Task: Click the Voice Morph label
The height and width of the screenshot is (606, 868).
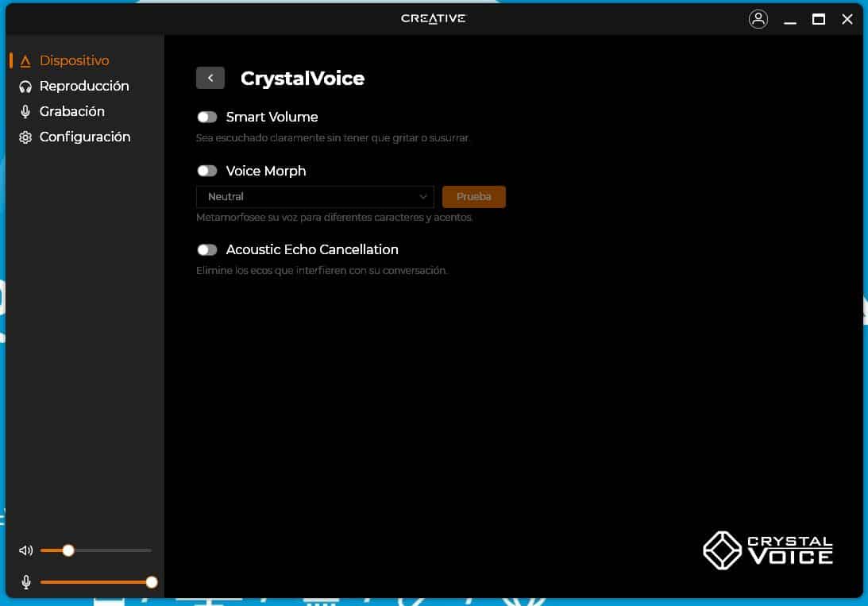Action: pos(266,171)
